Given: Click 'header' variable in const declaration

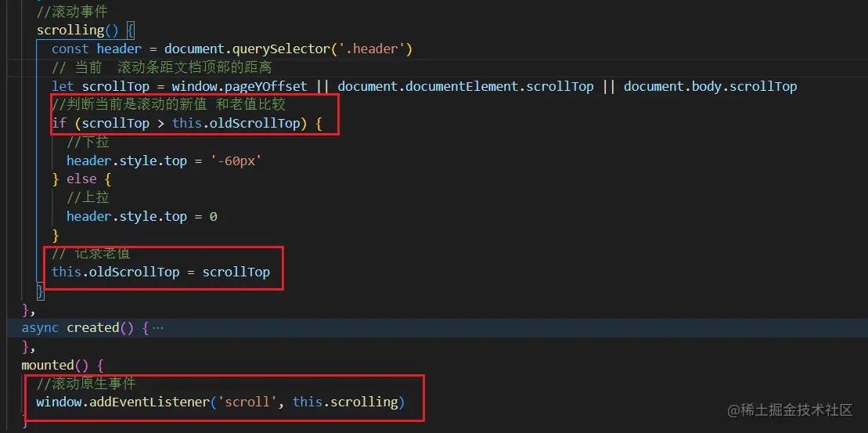Looking at the screenshot, I should (x=119, y=49).
